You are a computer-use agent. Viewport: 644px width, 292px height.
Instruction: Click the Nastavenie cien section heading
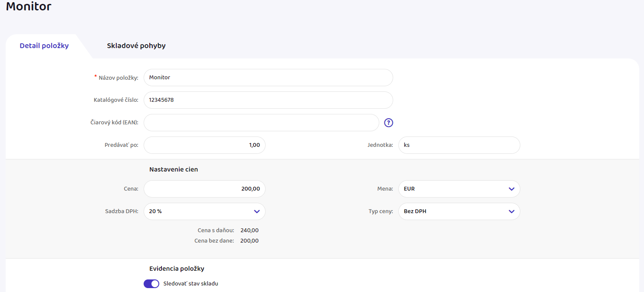174,169
